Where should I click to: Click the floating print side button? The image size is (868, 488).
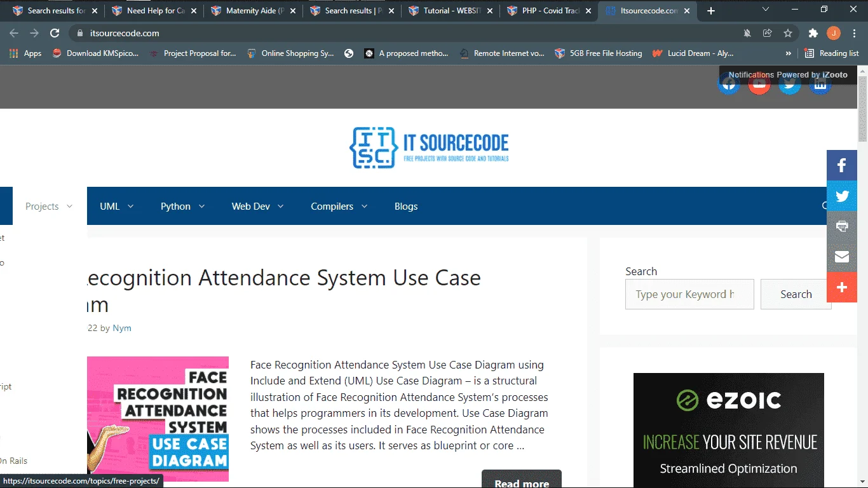tap(842, 226)
